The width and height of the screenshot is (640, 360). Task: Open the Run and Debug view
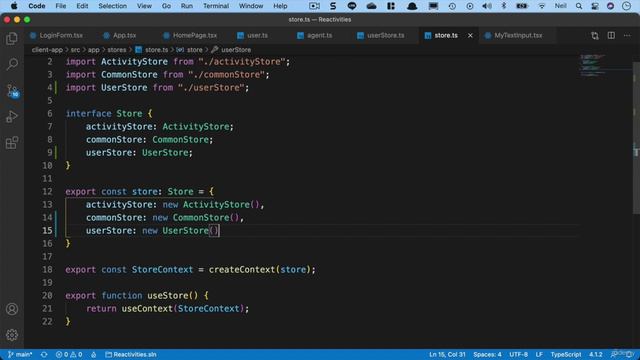click(12, 117)
